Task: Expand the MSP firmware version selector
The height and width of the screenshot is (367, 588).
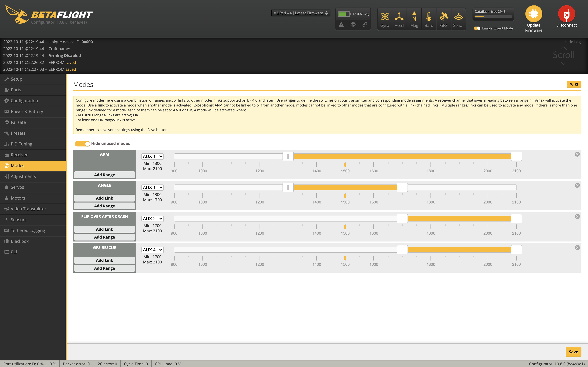Action: [301, 13]
